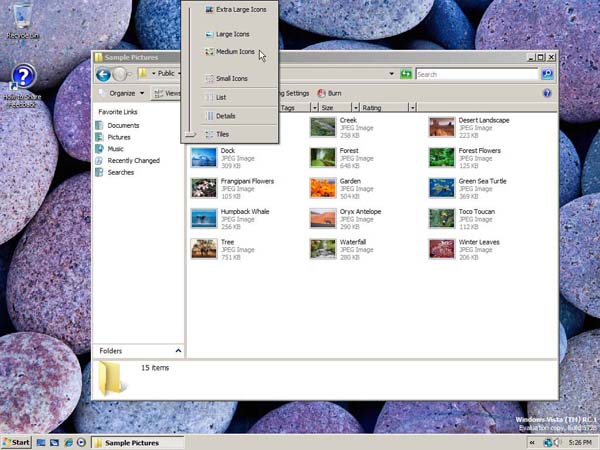Click the blue Help question mark icon
Viewport: 600px width, 450px height.
tap(547, 93)
